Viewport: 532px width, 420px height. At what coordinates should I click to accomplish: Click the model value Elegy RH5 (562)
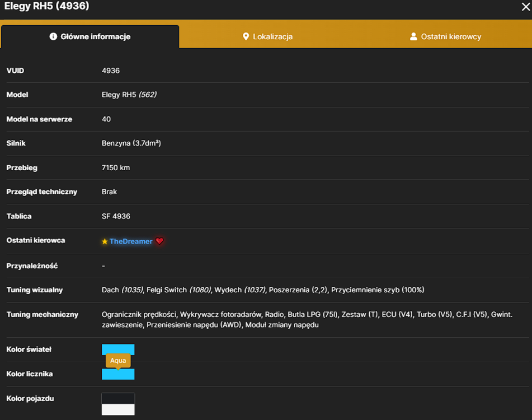click(x=129, y=95)
